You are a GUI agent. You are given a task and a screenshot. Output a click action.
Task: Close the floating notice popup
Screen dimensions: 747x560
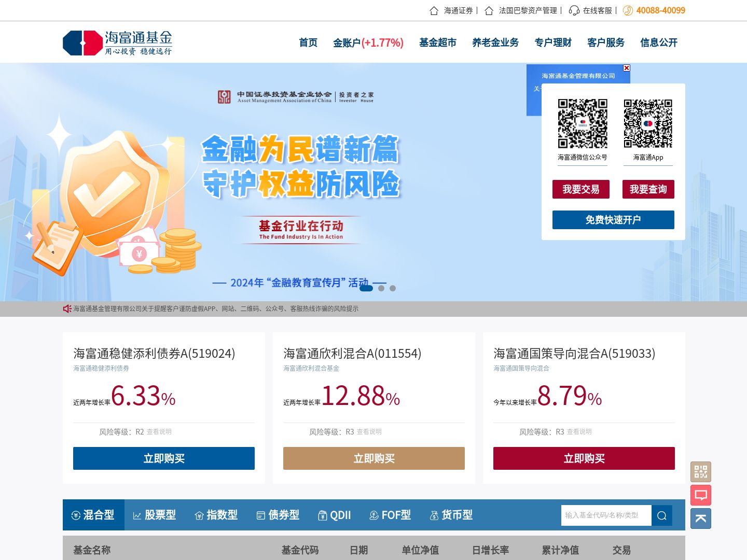627,68
